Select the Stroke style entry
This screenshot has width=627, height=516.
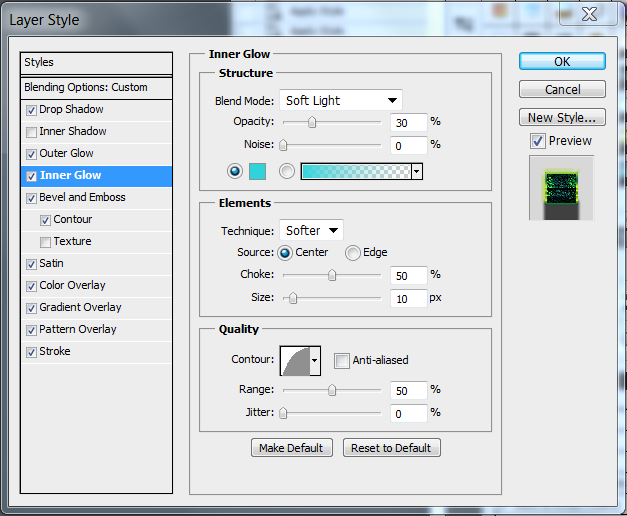96,352
